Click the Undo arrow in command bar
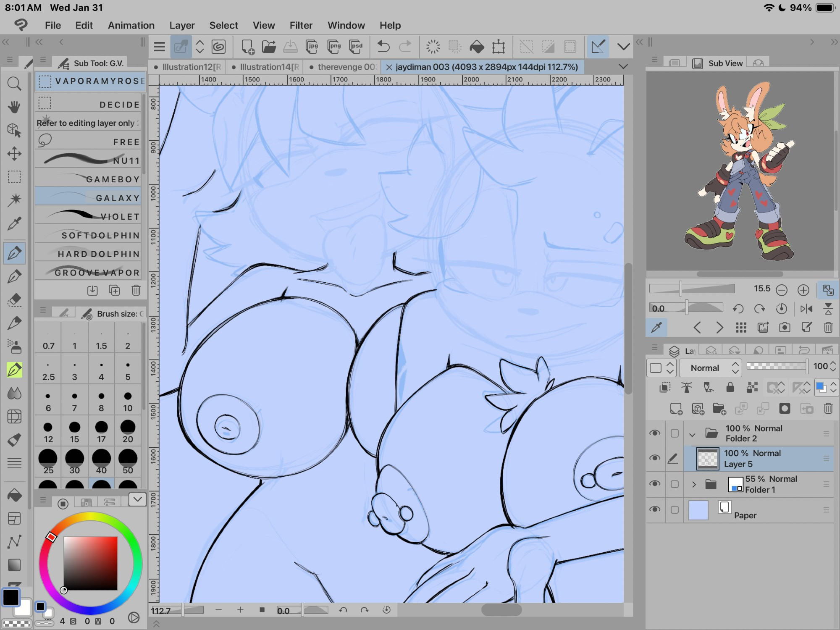 [383, 47]
